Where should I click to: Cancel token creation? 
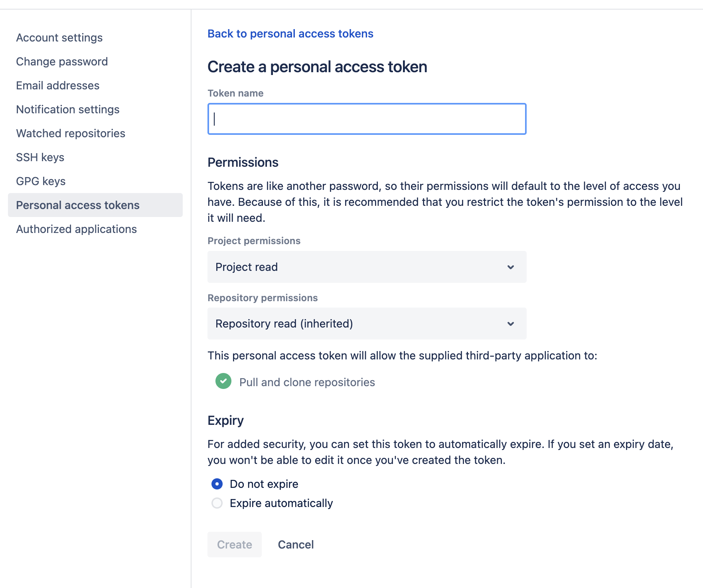pyautogui.click(x=295, y=544)
